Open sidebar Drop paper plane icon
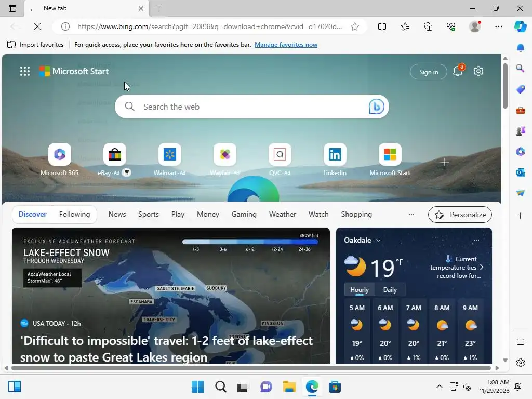 point(521,193)
